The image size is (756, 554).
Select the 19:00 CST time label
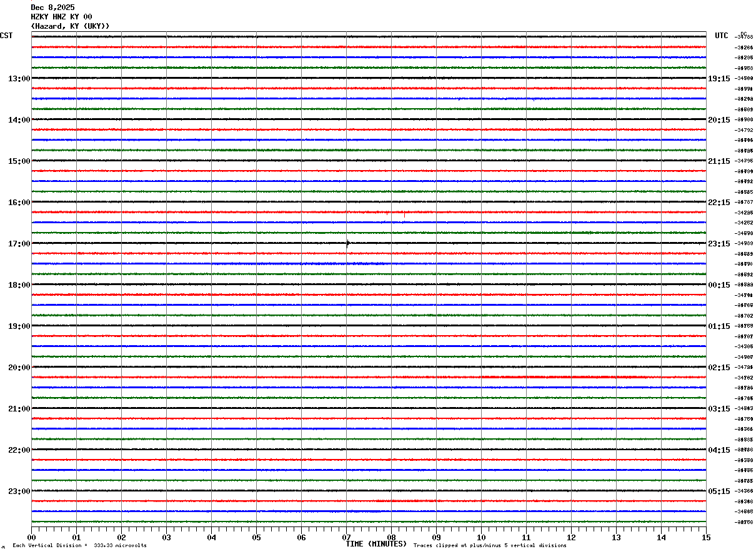(19, 326)
